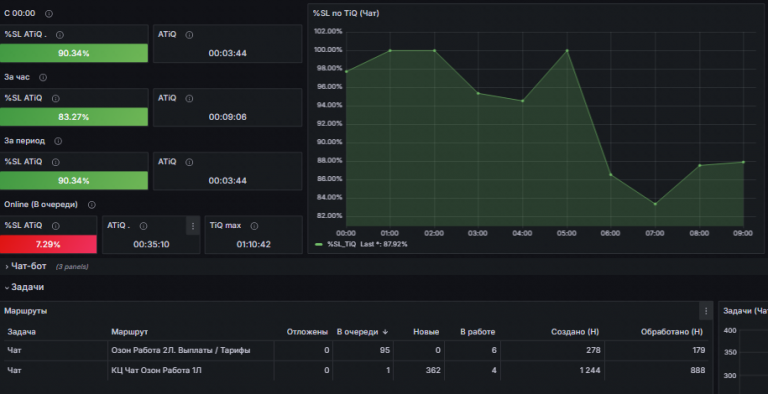This screenshot has width=768, height=394.
Task: Click В работе value 4
Action: (494, 370)
